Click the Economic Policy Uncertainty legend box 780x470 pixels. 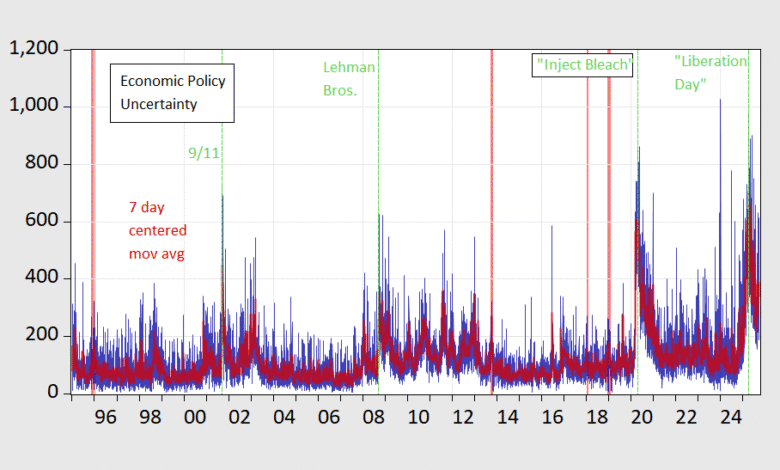click(173, 92)
